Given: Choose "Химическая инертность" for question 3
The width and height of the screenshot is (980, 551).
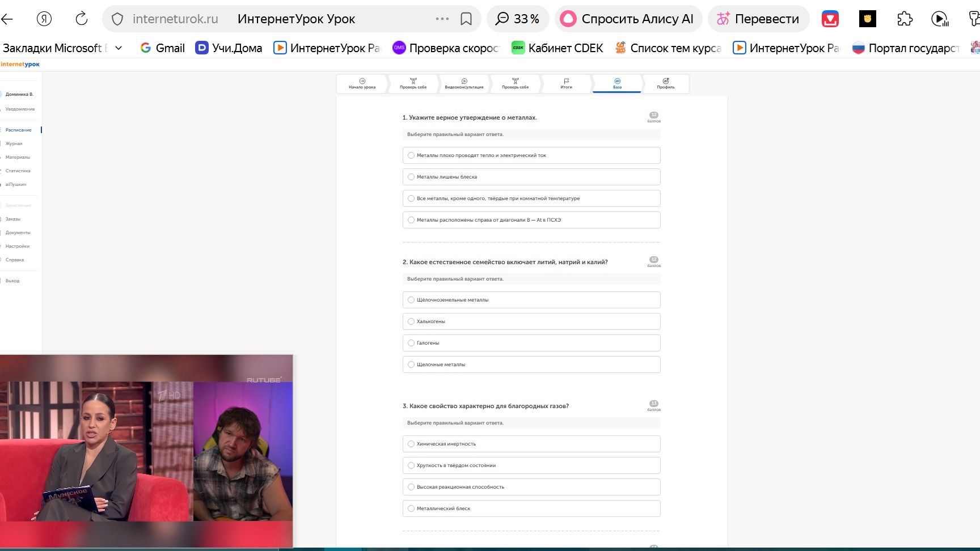Looking at the screenshot, I should point(531,444).
